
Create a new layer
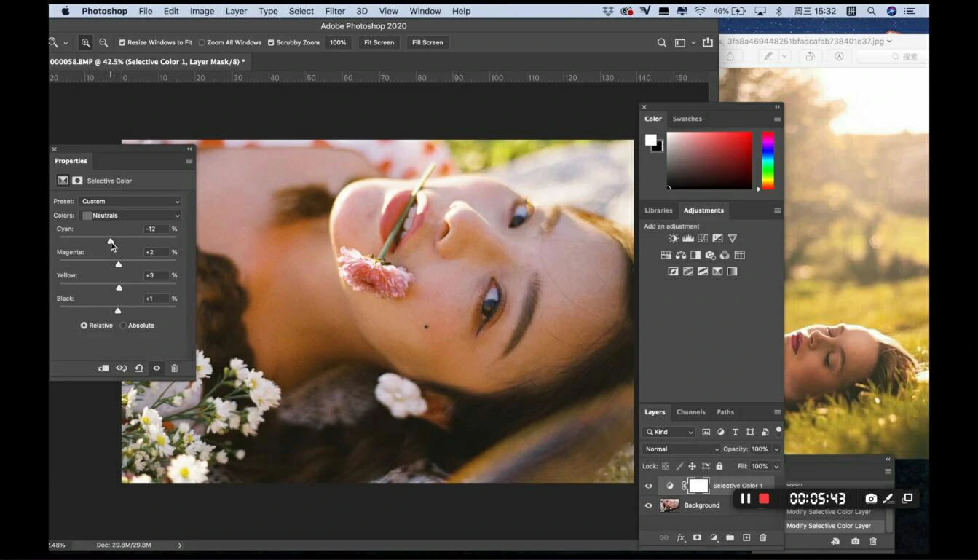point(746,538)
